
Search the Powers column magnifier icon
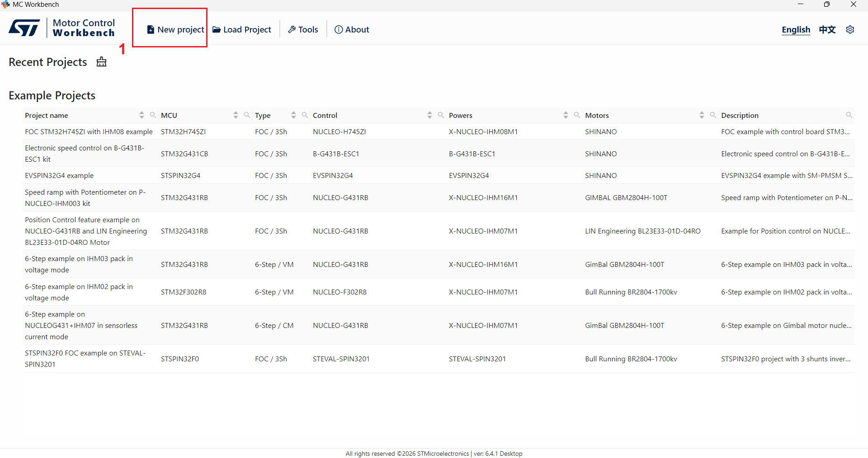point(577,115)
